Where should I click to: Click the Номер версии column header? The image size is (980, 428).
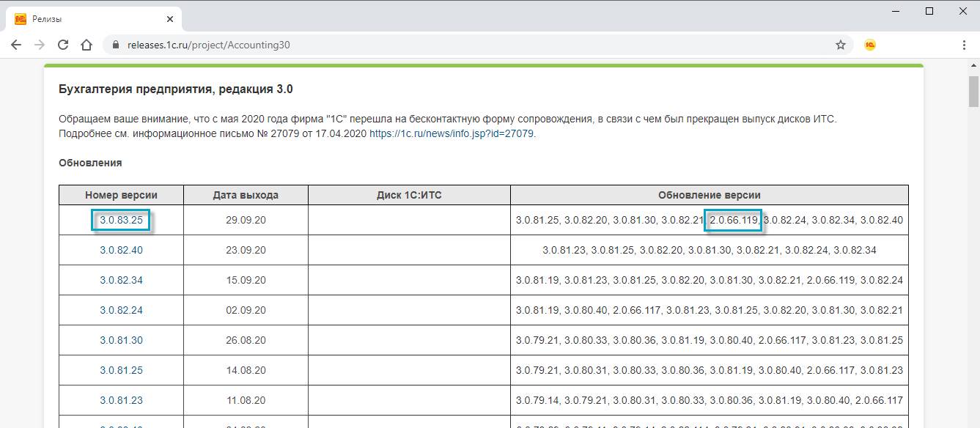(121, 195)
